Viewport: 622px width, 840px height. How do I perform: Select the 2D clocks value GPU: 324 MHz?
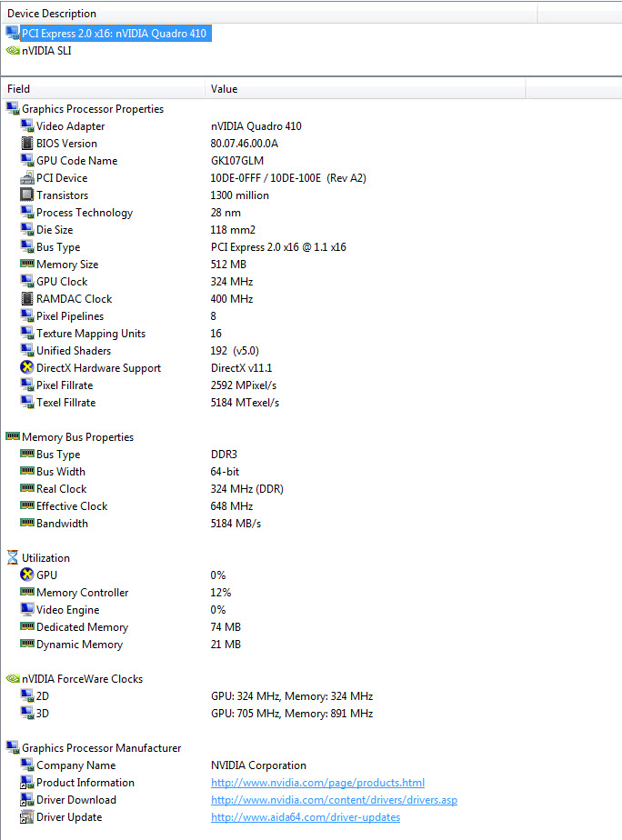[292, 695]
